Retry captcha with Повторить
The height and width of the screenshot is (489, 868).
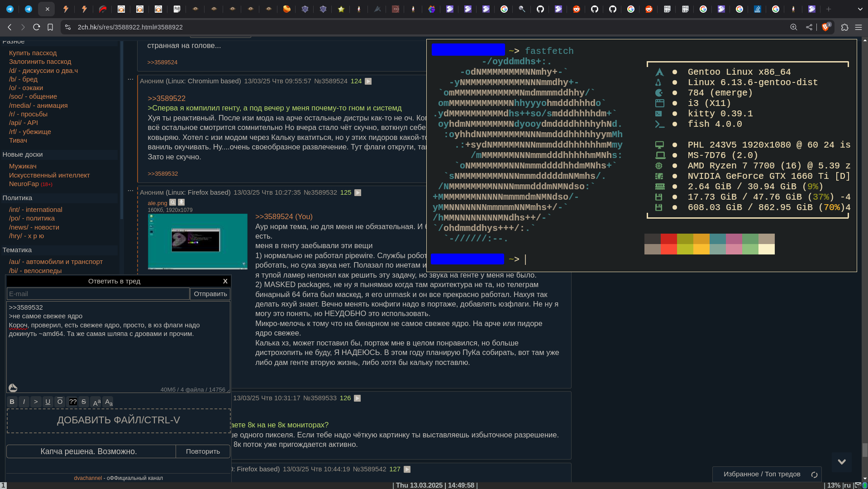coord(203,451)
